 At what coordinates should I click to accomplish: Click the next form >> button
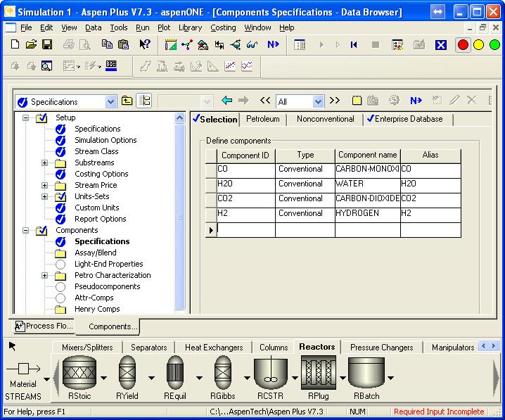tap(335, 101)
